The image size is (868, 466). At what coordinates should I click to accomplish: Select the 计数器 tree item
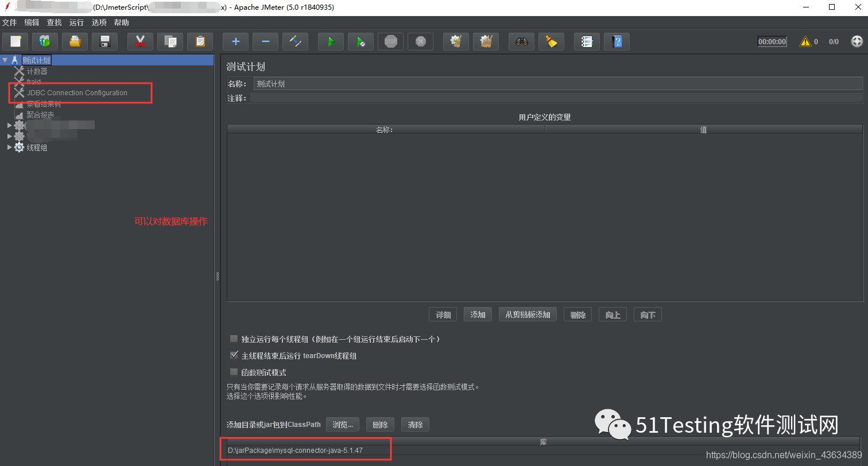point(37,71)
